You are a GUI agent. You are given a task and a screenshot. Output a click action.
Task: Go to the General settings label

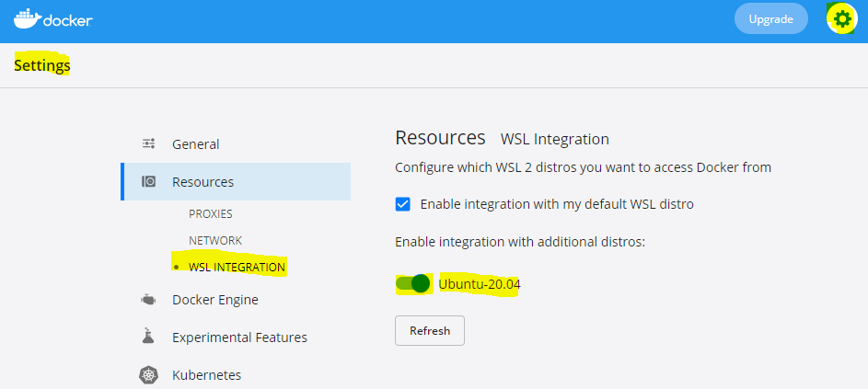(x=195, y=144)
